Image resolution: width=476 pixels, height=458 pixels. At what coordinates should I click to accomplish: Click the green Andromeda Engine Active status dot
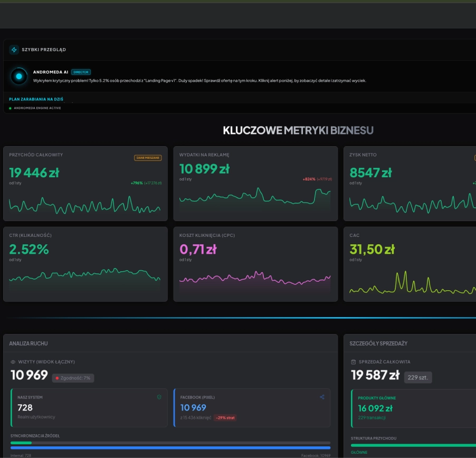click(x=10, y=108)
